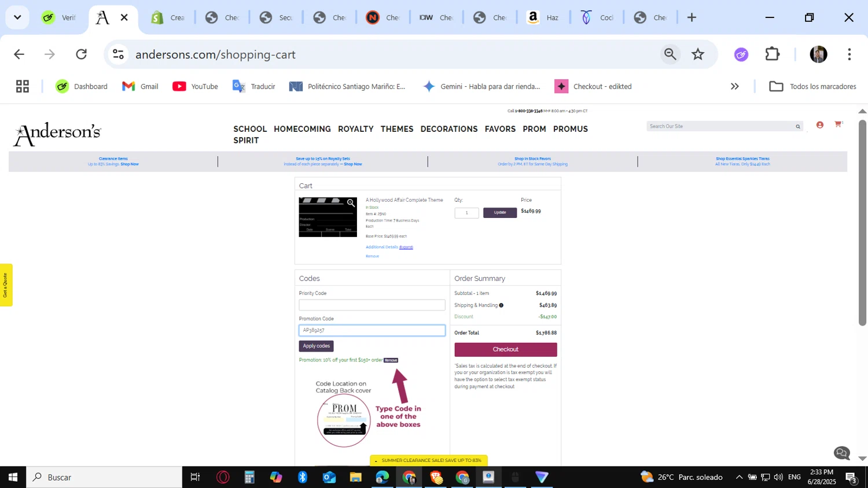Open the HOMECOMING menu
Viewport: 868px width, 488px height.
coord(302,129)
